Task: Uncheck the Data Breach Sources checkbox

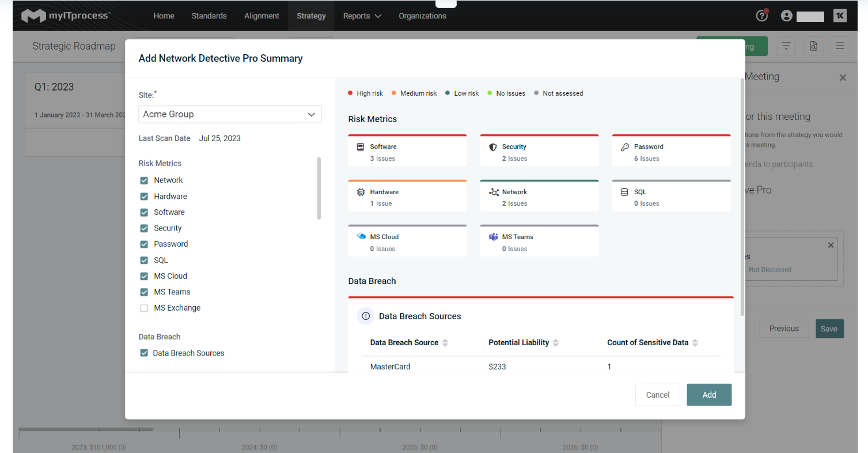Action: tap(144, 353)
